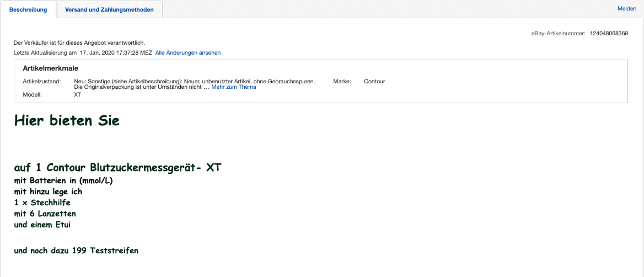This screenshot has width=644, height=277.
Task: Click the model value XT
Action: [x=78, y=94]
